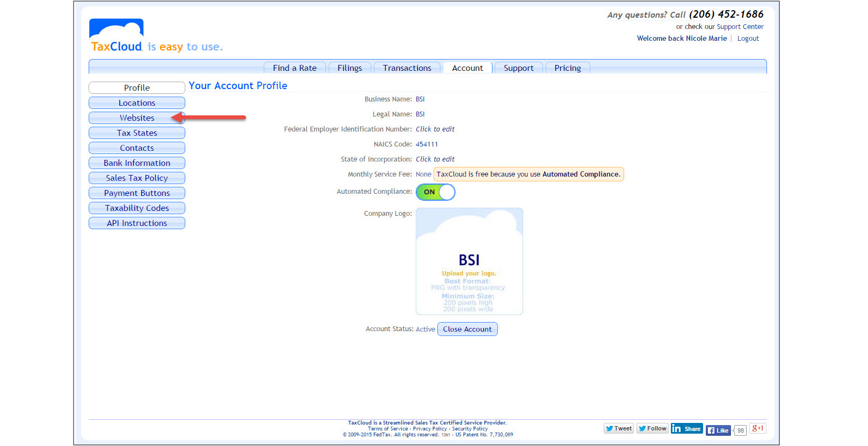The height and width of the screenshot is (446, 868).
Task: Click the Active account status text
Action: click(425, 330)
